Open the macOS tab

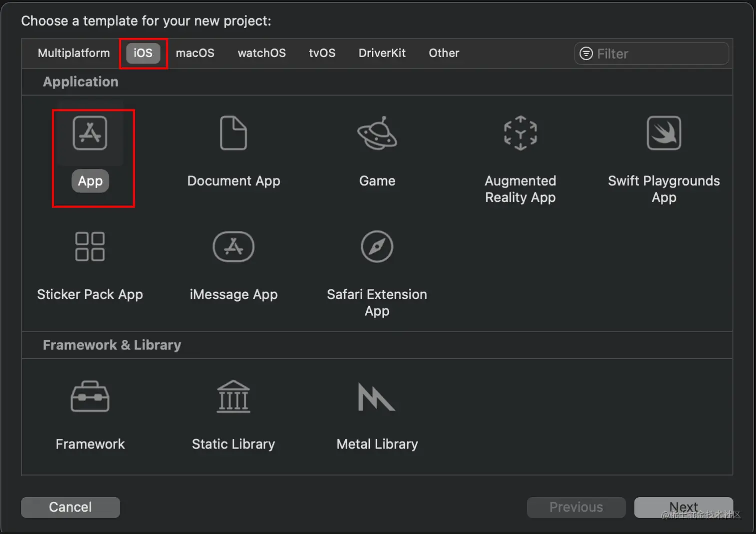(195, 53)
